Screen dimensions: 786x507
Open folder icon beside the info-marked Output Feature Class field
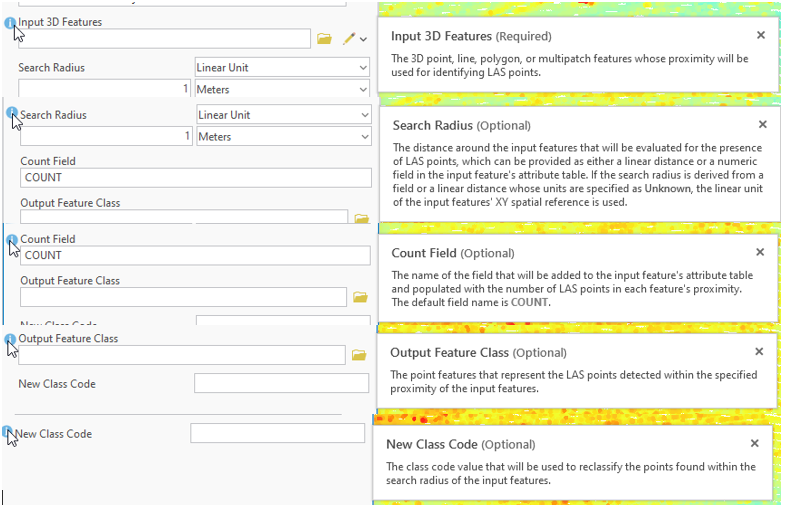(359, 355)
